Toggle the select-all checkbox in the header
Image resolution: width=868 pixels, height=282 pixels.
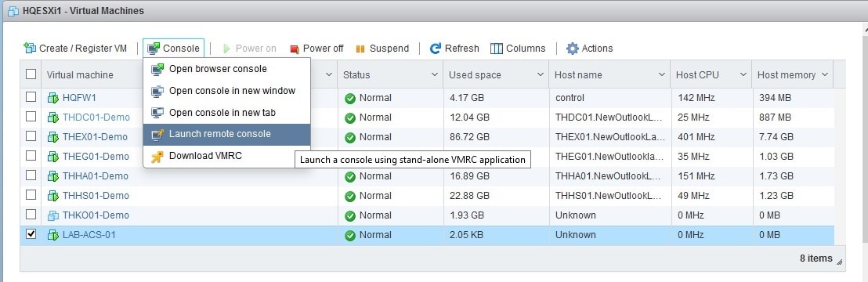click(31, 74)
